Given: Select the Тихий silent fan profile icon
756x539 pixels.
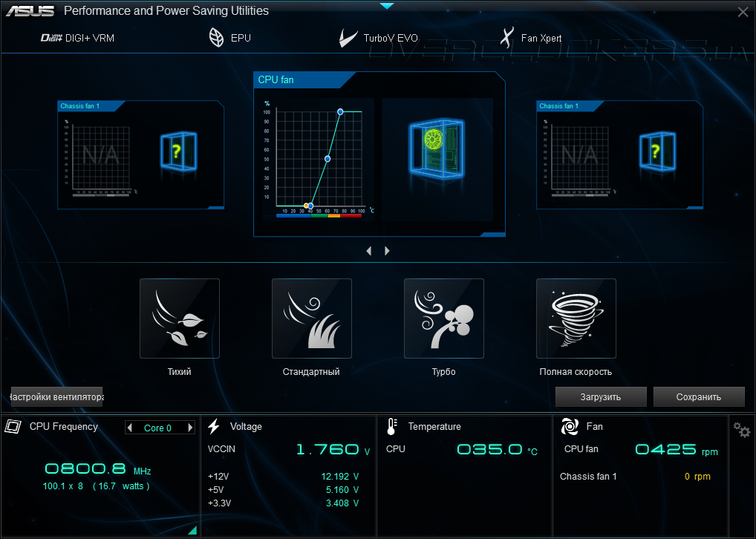Looking at the screenshot, I should point(180,318).
